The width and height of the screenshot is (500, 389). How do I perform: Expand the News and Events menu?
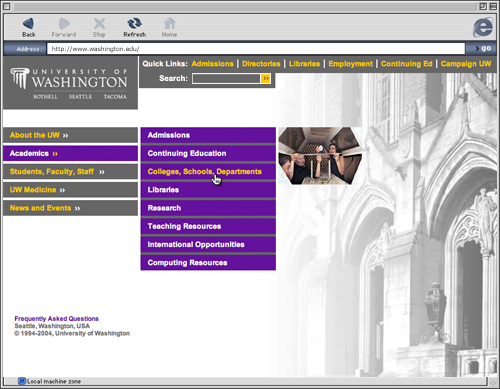point(70,208)
